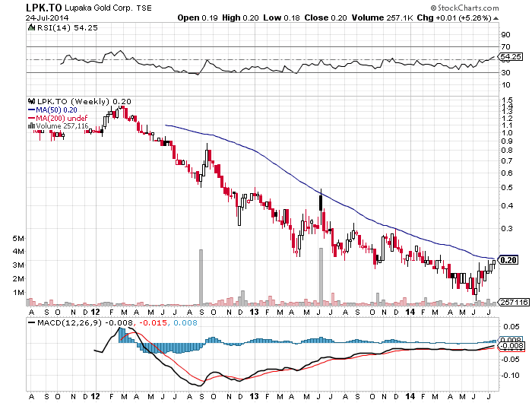This screenshot has height=403, width=532.
Task: Click the red '-0.015' MACD signal value
Action: 154,323
